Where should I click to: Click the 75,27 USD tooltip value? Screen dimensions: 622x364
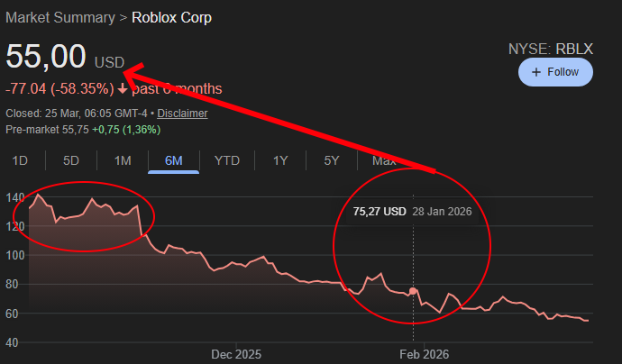click(380, 212)
